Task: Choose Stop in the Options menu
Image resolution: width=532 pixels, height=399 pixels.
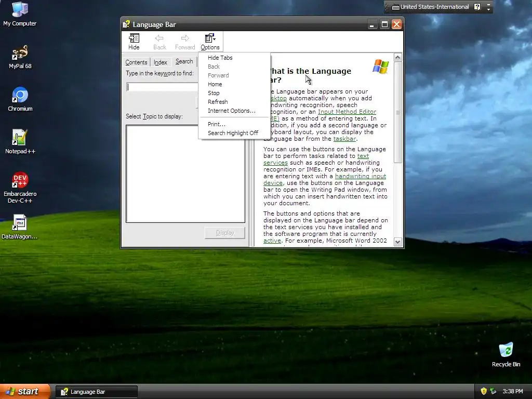Action: 234,93
